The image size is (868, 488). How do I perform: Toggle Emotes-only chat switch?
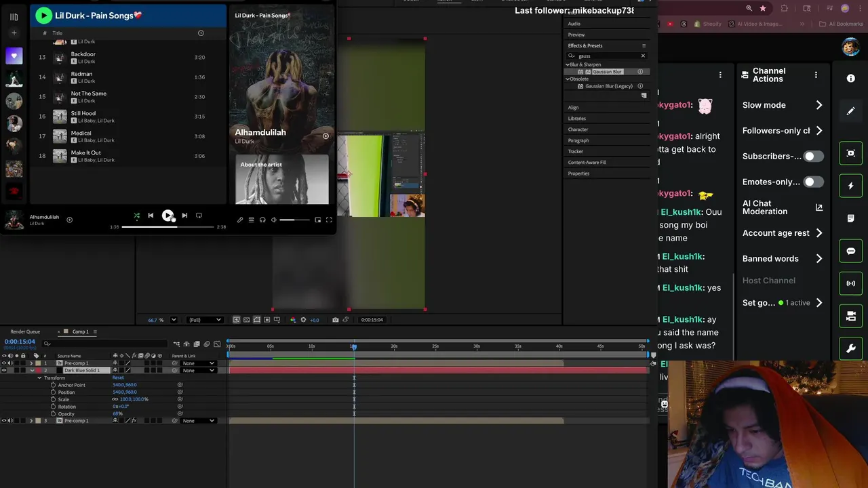tap(813, 182)
